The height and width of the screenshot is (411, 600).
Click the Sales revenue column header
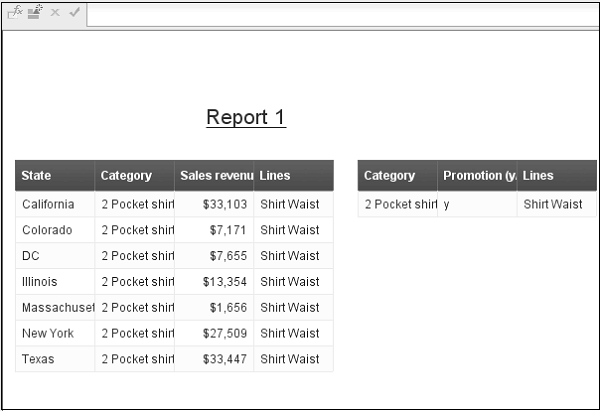[214, 175]
